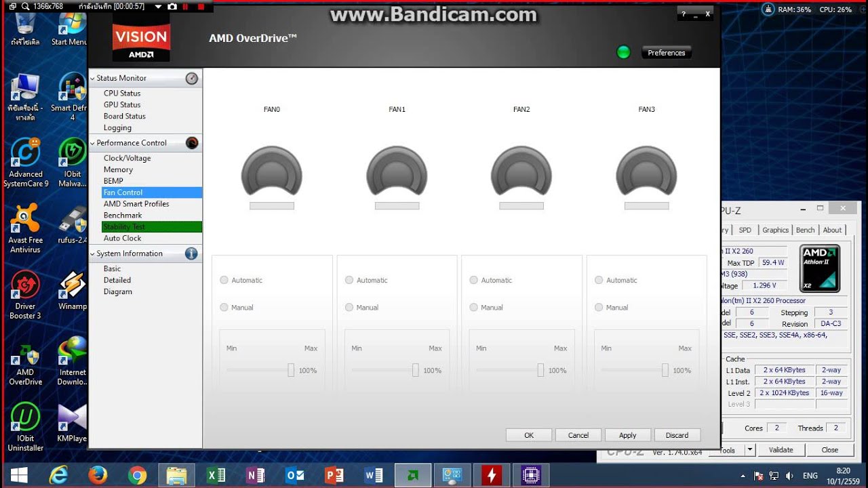Select Automatic mode for FAN1

(x=349, y=280)
